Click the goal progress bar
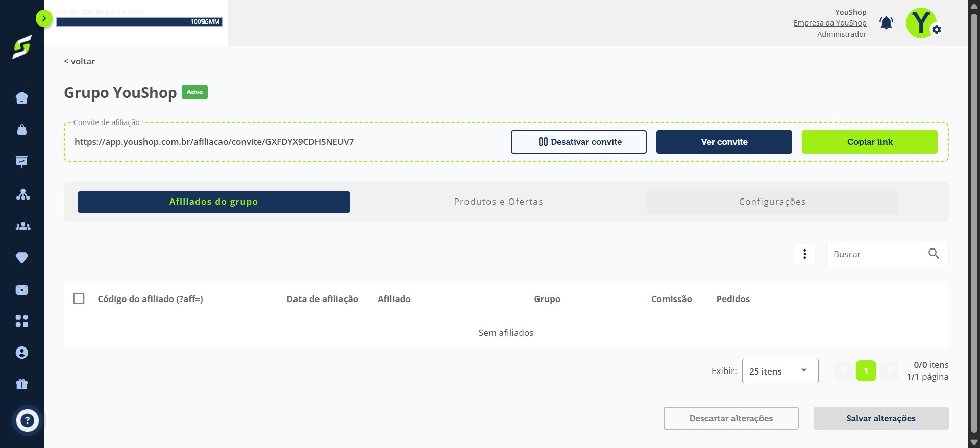This screenshot has height=448, width=980. pyautogui.click(x=139, y=22)
